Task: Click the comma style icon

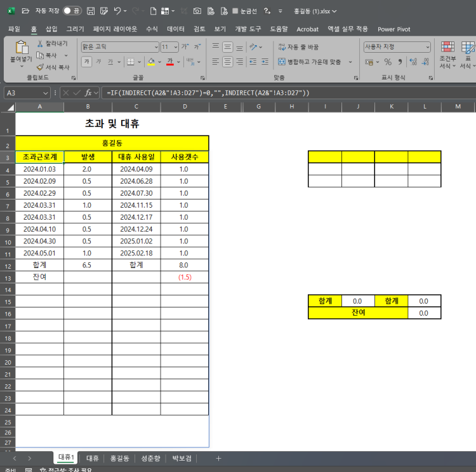Action: tap(400, 62)
